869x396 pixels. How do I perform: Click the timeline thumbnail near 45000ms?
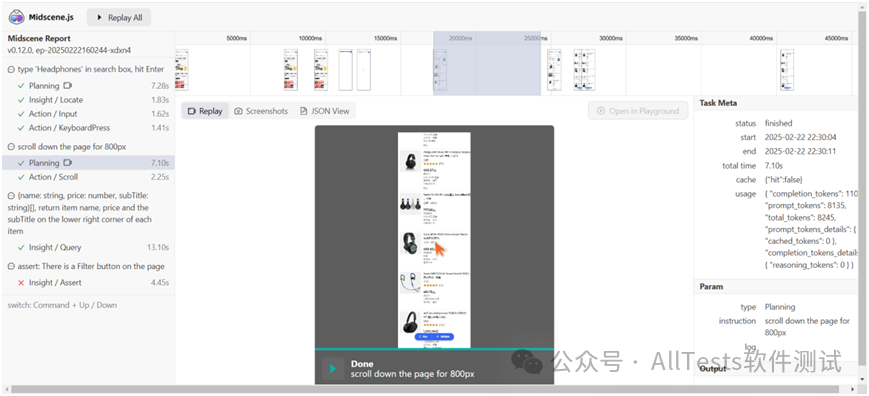(x=787, y=69)
